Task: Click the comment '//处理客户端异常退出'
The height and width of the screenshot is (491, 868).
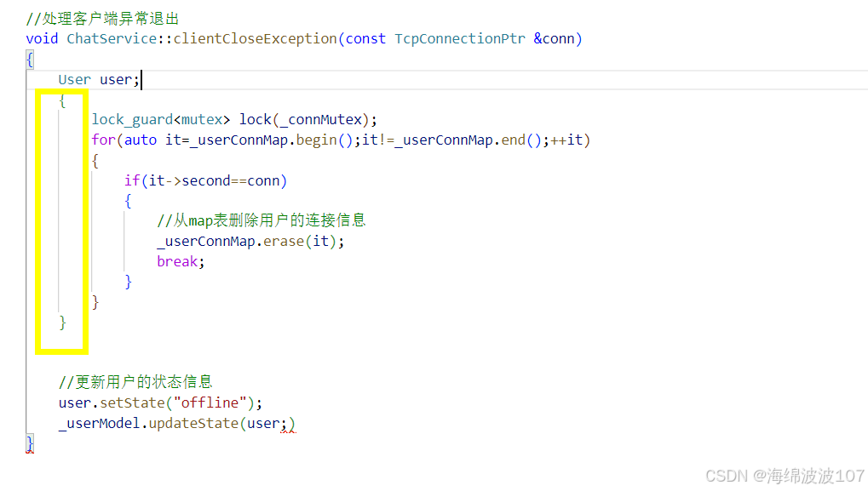Action: click(102, 19)
